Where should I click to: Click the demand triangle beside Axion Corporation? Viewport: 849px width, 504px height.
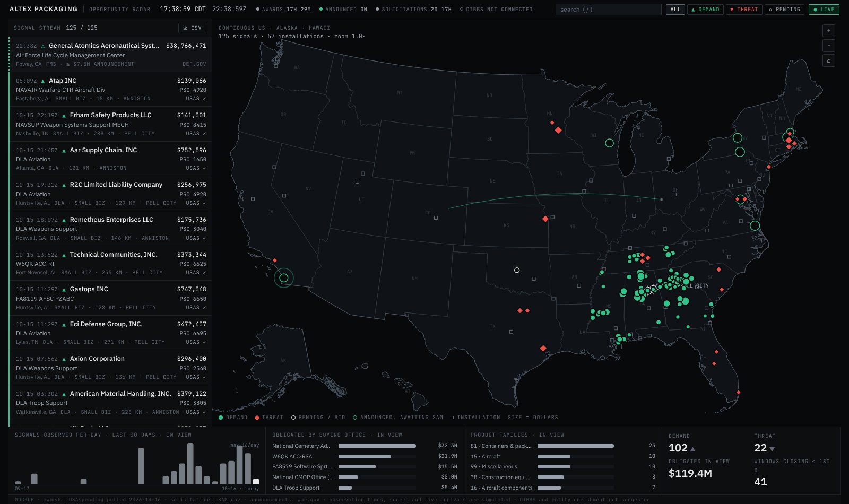point(64,359)
